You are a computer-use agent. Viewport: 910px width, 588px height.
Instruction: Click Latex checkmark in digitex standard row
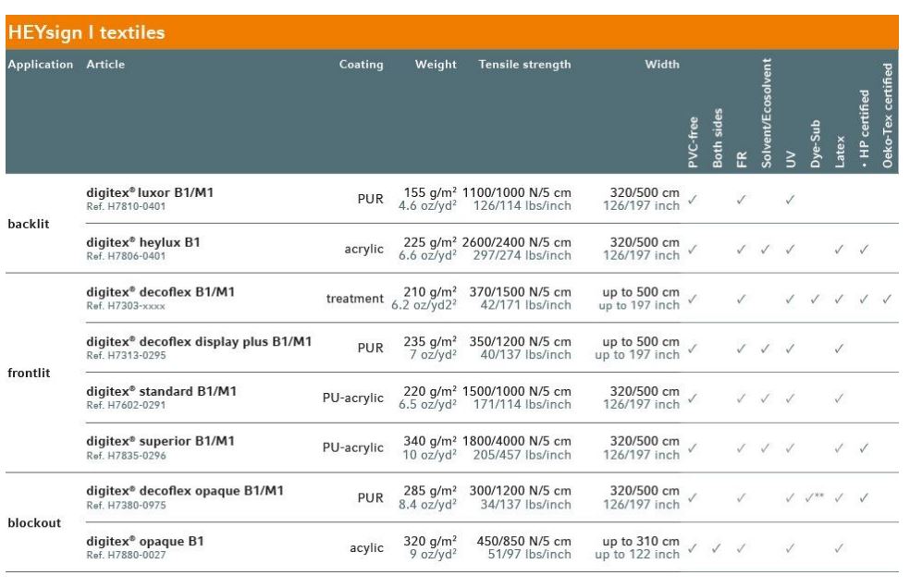[x=839, y=398]
